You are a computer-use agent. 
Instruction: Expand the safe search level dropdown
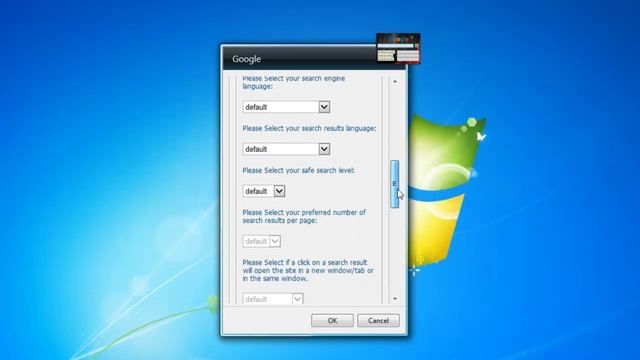pyautogui.click(x=264, y=191)
